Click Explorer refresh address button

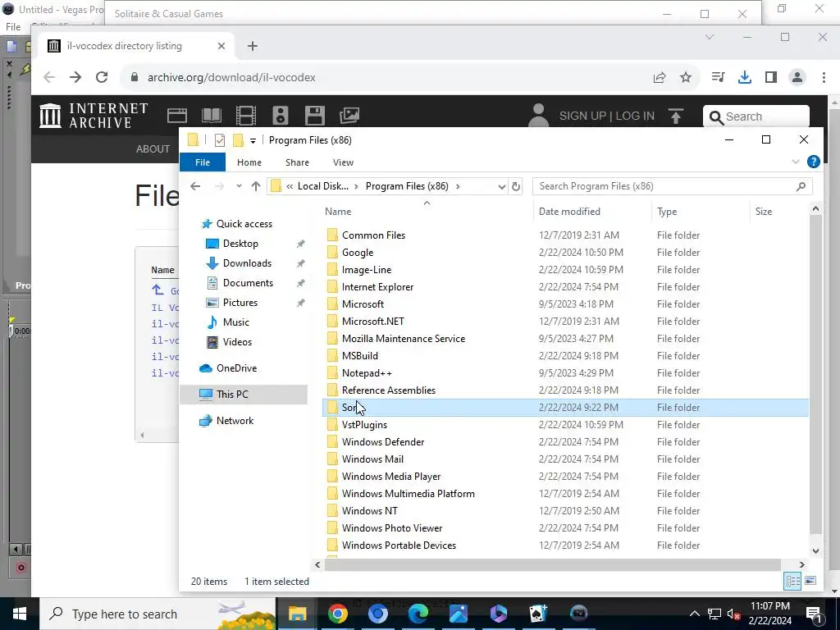tap(515, 186)
